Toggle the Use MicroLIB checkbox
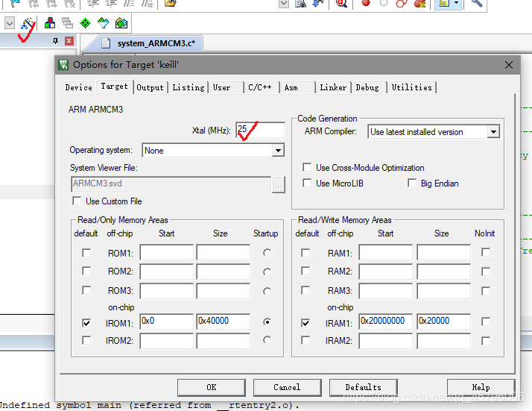The height and width of the screenshot is (411, 532). tap(307, 183)
